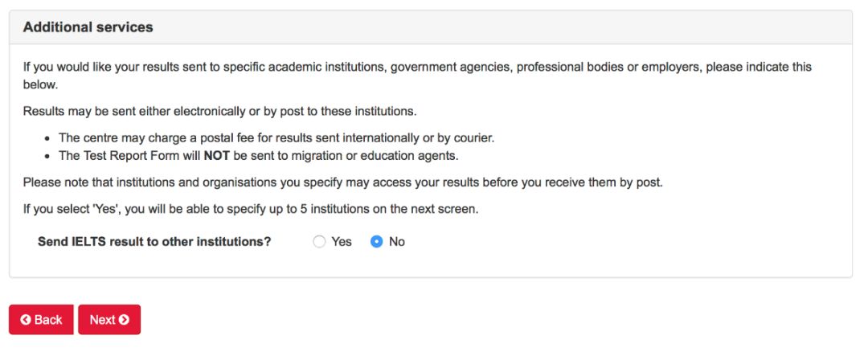Click the postal fee bullet point text
Screen dimensions: 868x348
click(276, 137)
